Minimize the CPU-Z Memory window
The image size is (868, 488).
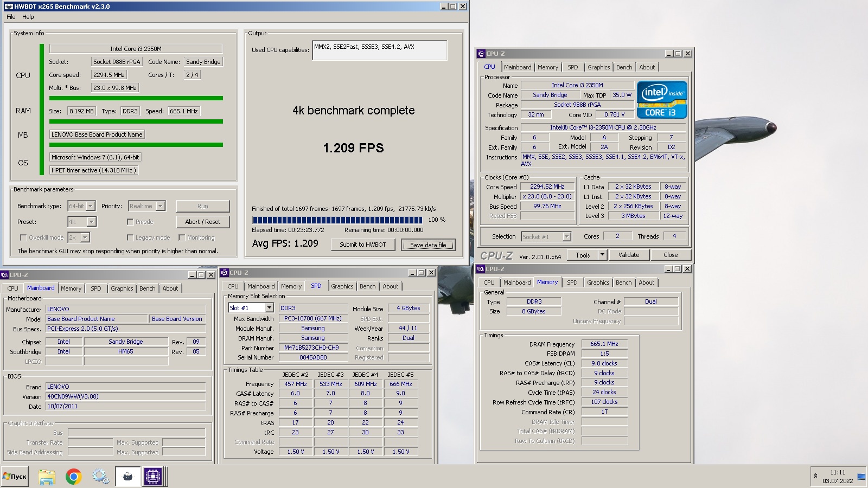668,269
